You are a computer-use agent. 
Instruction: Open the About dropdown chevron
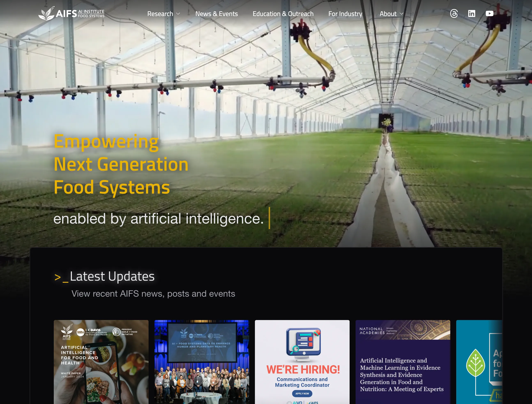(x=402, y=14)
